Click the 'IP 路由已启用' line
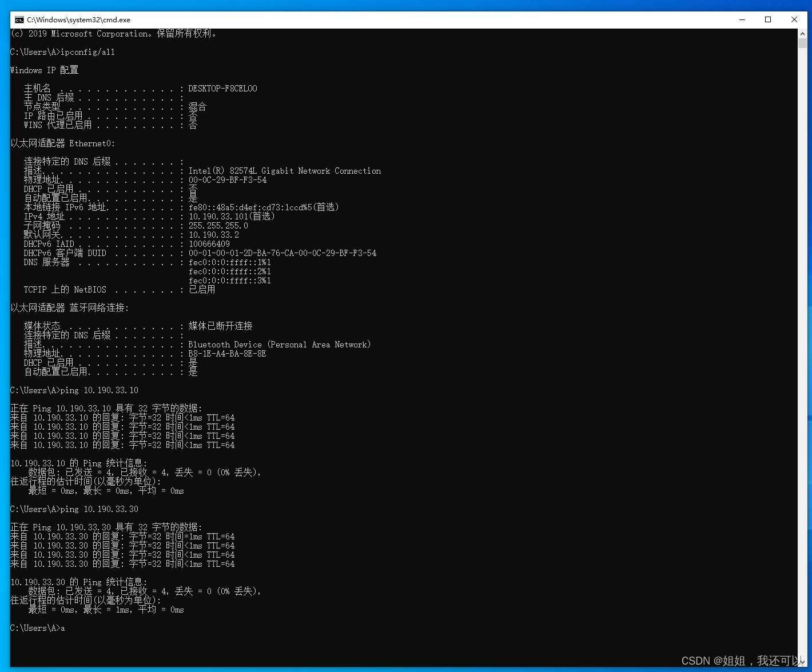Image resolution: width=812 pixels, height=672 pixels. [110, 116]
